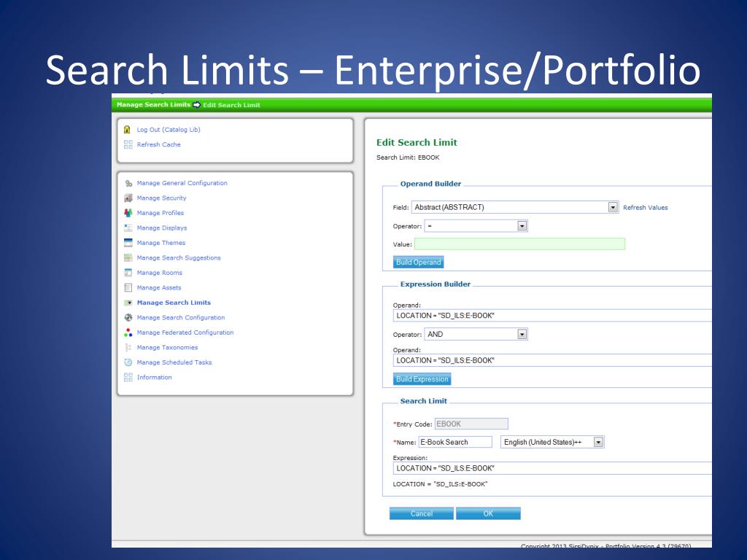Click the Manage Search Limits icon
Screen dimensions: 747x560
click(128, 303)
